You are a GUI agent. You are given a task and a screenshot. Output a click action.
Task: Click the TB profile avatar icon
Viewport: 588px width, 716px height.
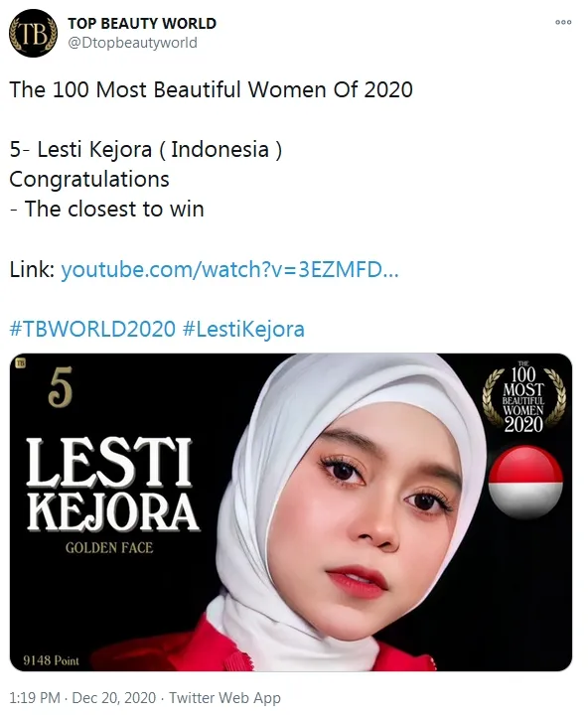pyautogui.click(x=33, y=34)
